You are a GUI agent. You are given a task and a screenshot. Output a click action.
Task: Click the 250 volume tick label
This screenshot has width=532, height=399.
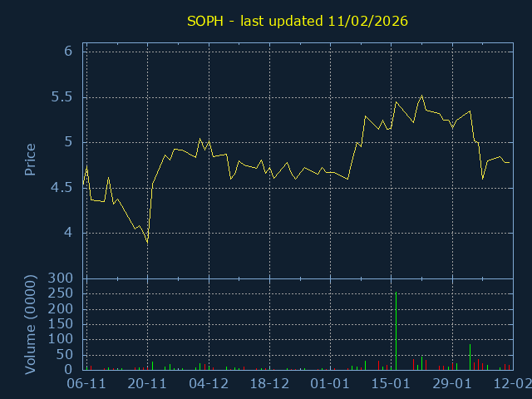click(x=61, y=293)
